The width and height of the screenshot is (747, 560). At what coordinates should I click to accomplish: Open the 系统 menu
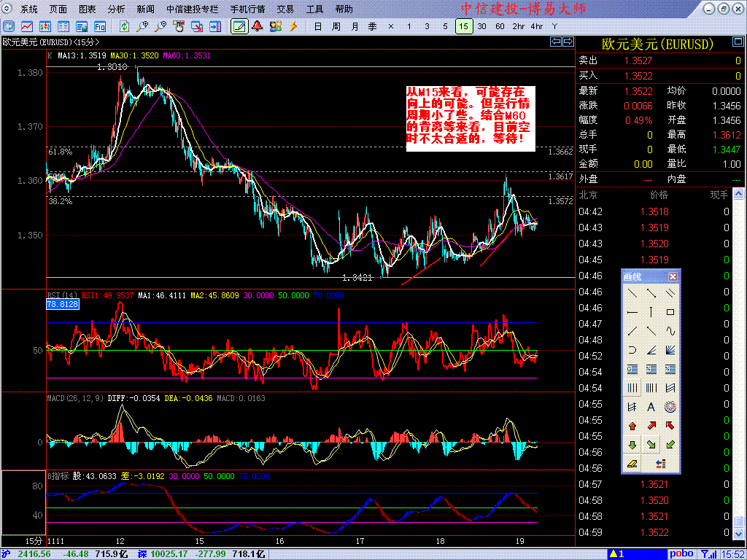coord(29,9)
